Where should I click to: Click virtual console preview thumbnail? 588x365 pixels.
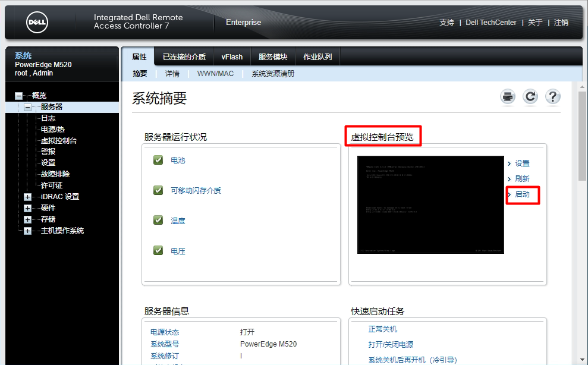[x=430, y=205]
